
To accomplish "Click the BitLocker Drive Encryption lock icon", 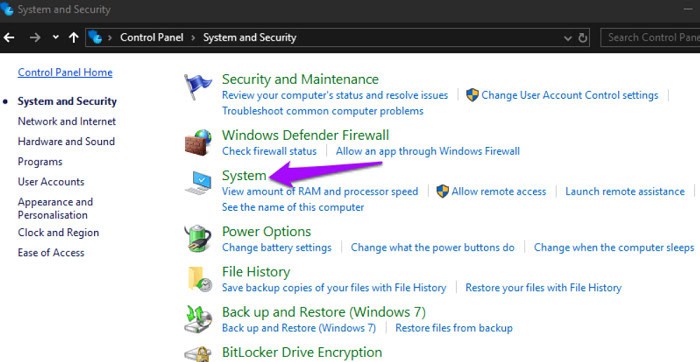I will 199,354.
